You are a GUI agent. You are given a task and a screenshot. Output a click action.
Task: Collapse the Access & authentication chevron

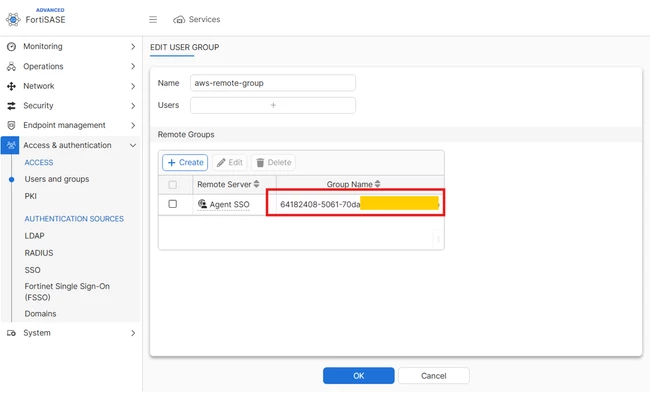(133, 145)
